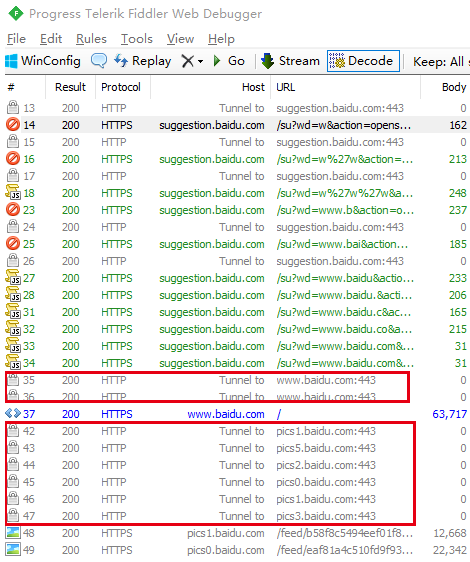The height and width of the screenshot is (562, 470).
Task: Click the Remove X icon
Action: [187, 61]
